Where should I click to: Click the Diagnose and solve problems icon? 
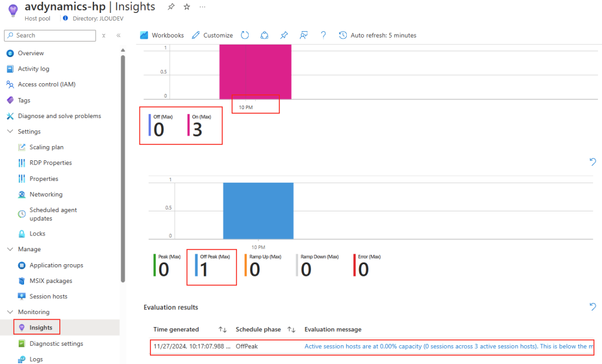coord(11,116)
